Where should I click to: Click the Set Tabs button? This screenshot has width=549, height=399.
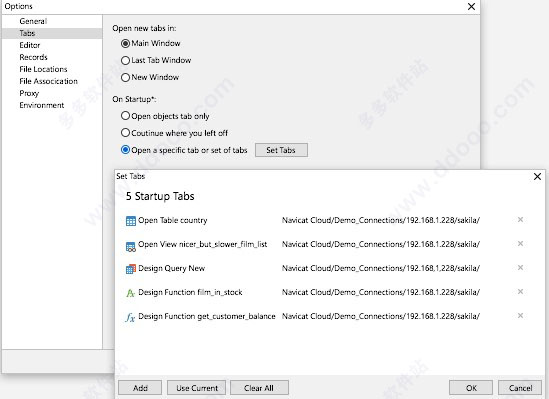coord(281,150)
